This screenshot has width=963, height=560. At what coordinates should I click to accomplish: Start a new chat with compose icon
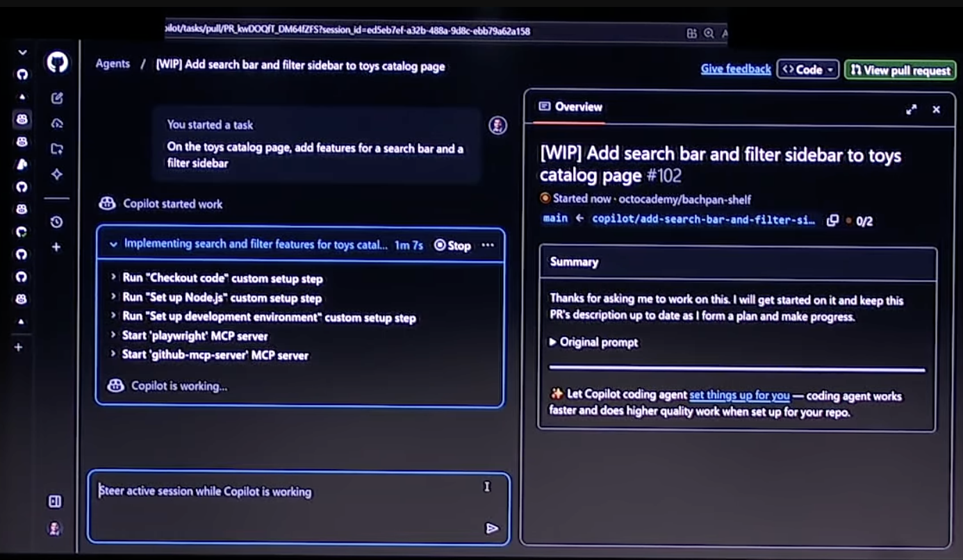tap(57, 98)
